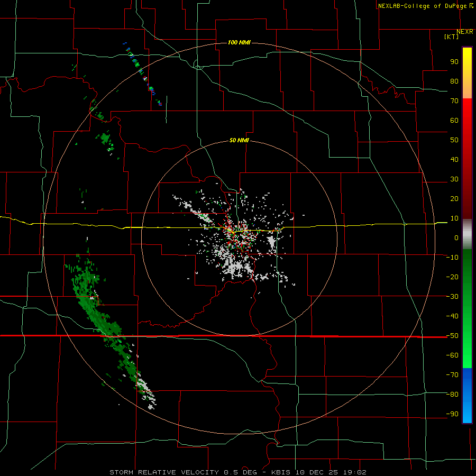This screenshot has height=476, width=476.
Task: Click the 40 value on the velocity scale
Action: point(454,160)
